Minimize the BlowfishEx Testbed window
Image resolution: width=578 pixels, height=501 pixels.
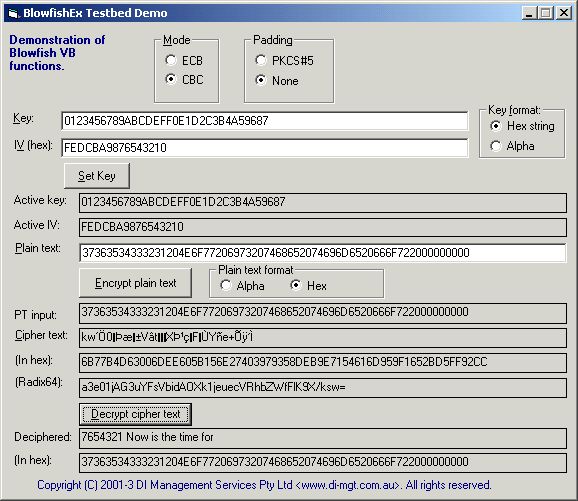529,13
